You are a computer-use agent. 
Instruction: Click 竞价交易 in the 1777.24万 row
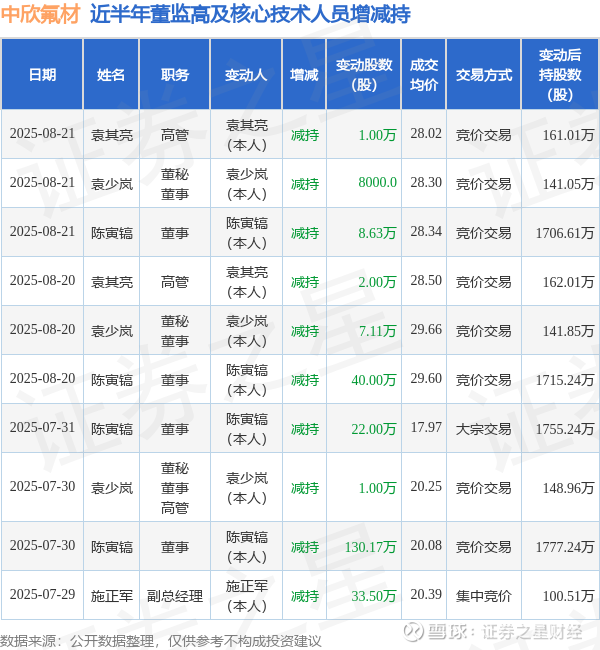point(483,547)
